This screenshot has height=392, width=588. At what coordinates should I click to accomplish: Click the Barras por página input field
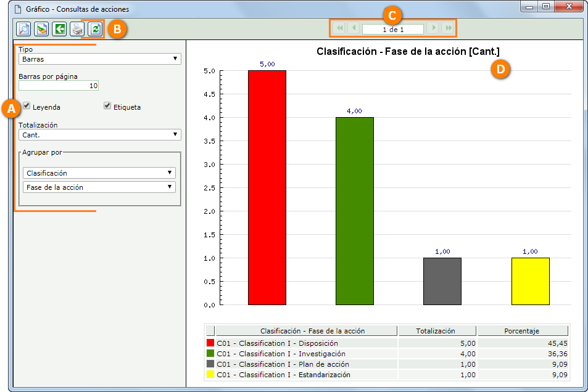[59, 86]
